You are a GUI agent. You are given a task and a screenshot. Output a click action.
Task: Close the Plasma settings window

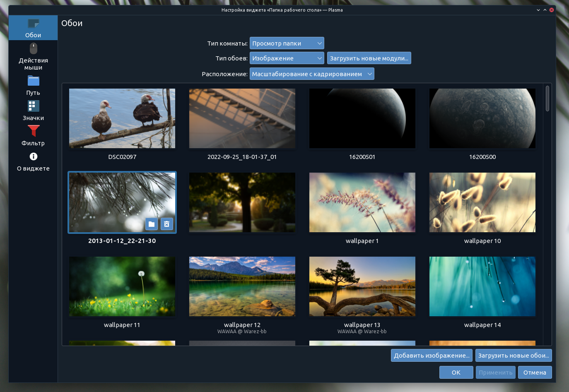(x=552, y=10)
